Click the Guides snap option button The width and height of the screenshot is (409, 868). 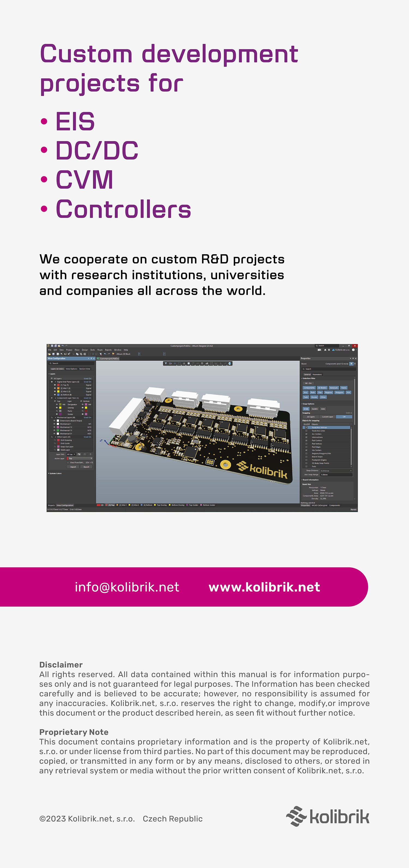click(315, 409)
